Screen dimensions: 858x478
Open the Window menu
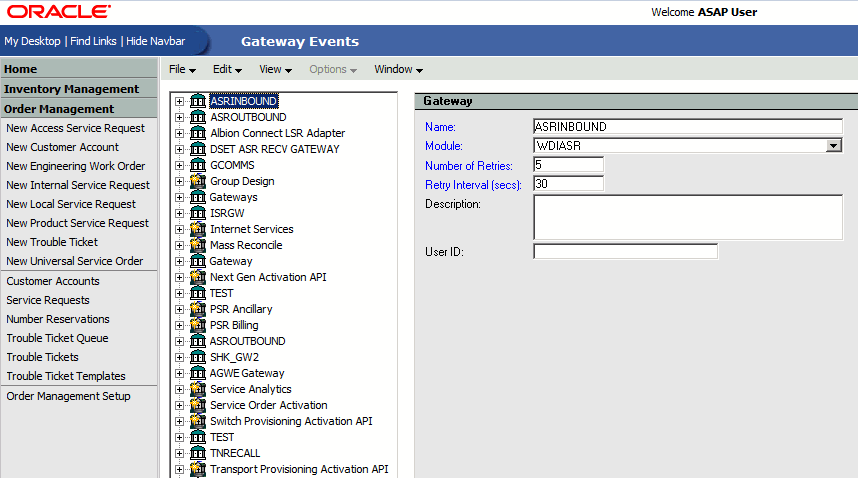click(398, 69)
